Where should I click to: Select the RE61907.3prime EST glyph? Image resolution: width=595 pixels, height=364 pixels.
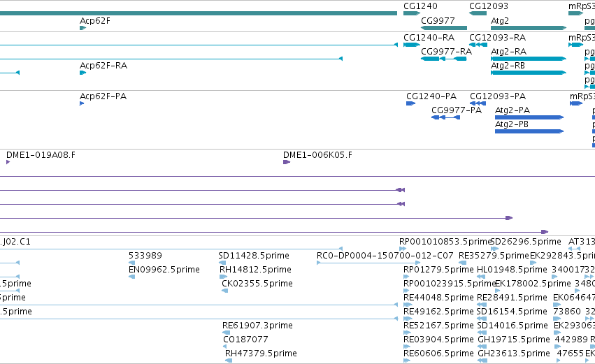[x=226, y=333]
